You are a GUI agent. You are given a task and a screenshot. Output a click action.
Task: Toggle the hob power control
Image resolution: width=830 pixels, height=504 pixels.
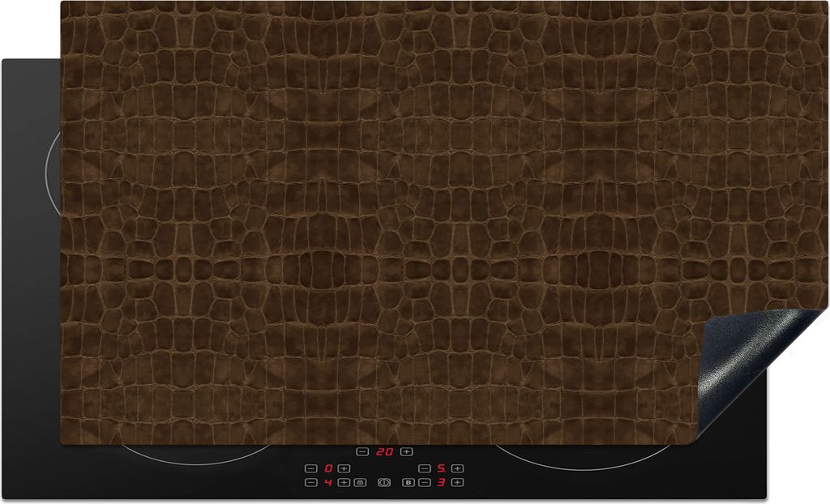click(384, 482)
